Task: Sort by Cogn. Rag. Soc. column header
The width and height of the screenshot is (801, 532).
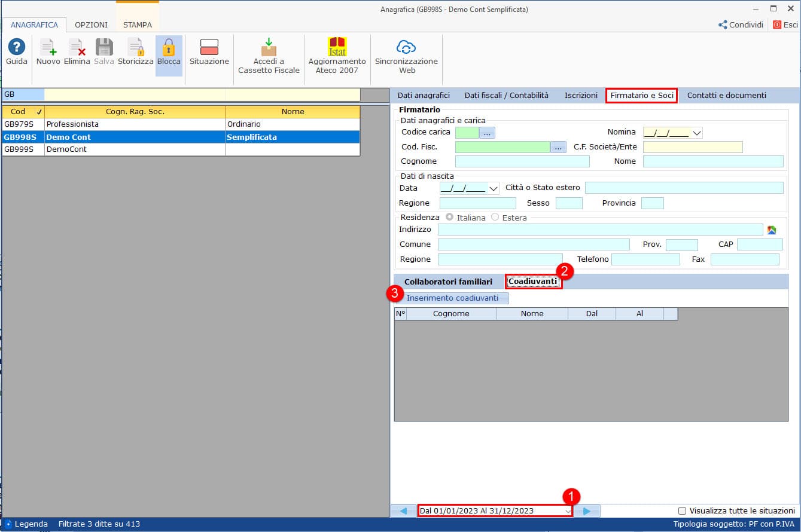Action: 135,112
